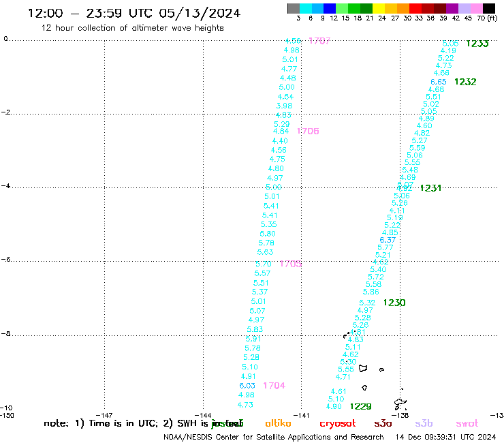This screenshot has width=504, height=443.
Task: Click the pink time label 1705
Action: (x=291, y=264)
